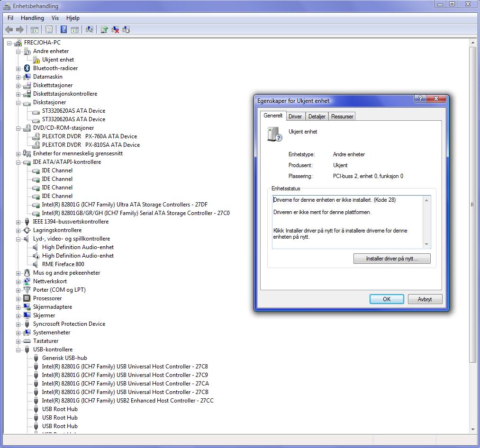The width and height of the screenshot is (480, 448).
Task: Click Installer driver på nytt button
Action: (392, 259)
